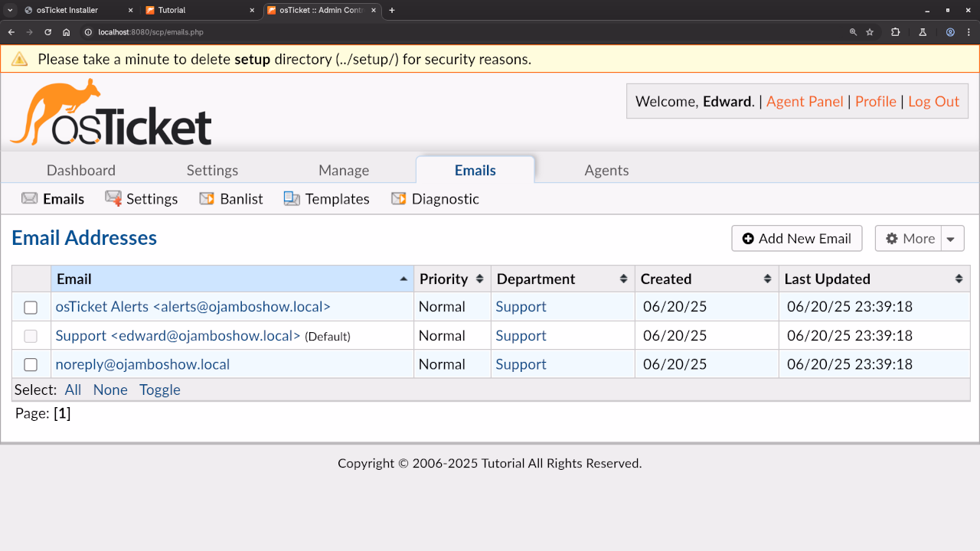The height and width of the screenshot is (551, 980).
Task: Open the browser three-dot menu
Action: tap(969, 32)
